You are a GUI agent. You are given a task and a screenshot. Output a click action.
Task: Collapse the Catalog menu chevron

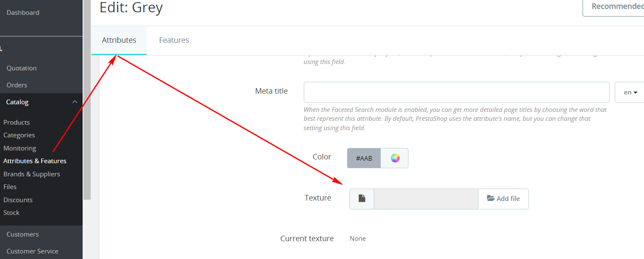click(75, 102)
